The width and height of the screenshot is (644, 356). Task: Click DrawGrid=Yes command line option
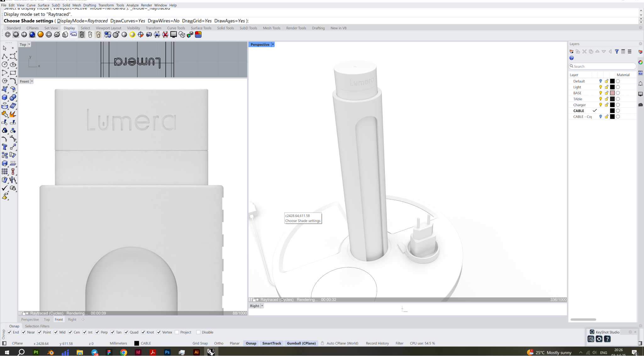(197, 21)
